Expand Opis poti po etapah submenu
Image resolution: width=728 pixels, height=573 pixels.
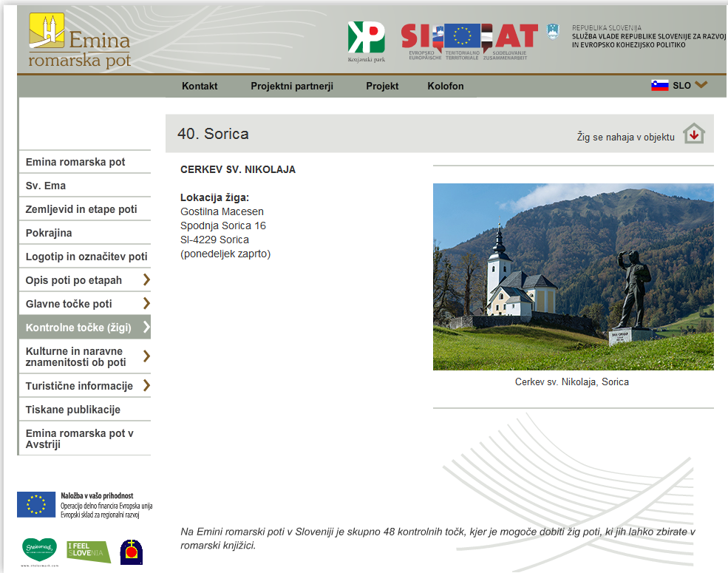pos(146,280)
